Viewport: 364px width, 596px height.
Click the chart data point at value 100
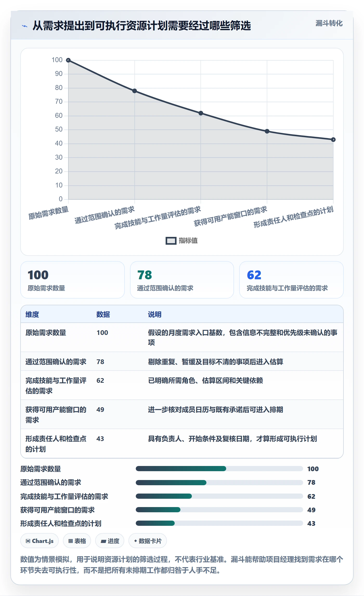coord(68,60)
